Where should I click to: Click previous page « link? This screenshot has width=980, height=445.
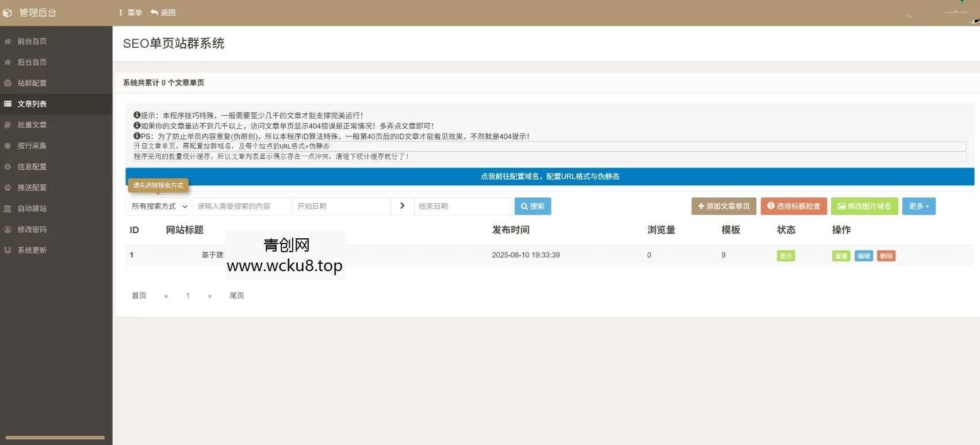coord(166,296)
